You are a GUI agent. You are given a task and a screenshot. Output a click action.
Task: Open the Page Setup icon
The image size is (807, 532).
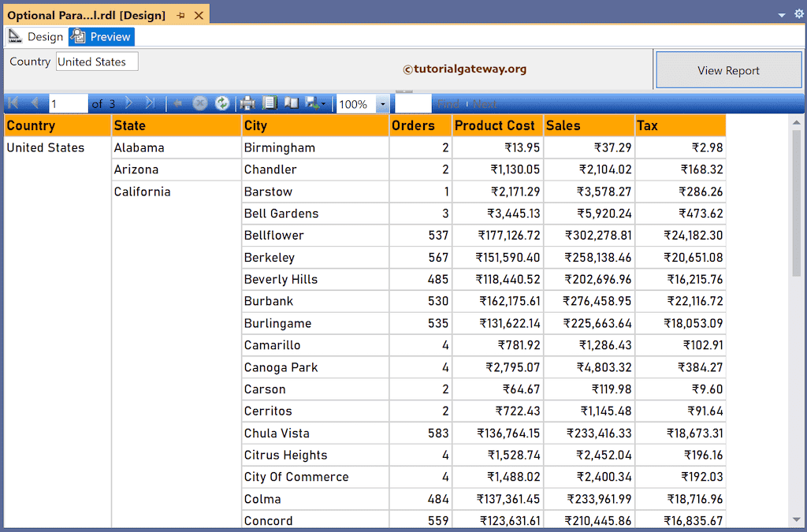291,103
